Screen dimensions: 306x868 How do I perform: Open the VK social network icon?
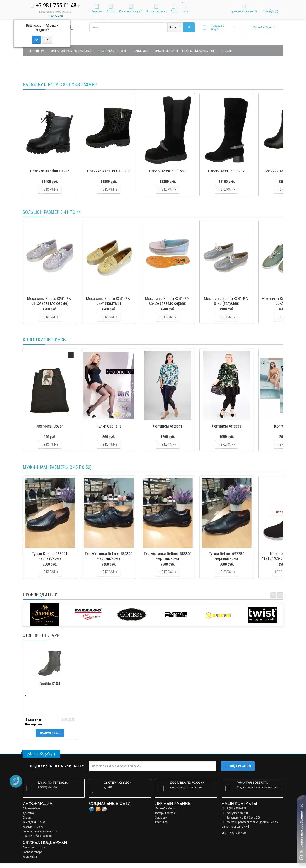point(92,809)
